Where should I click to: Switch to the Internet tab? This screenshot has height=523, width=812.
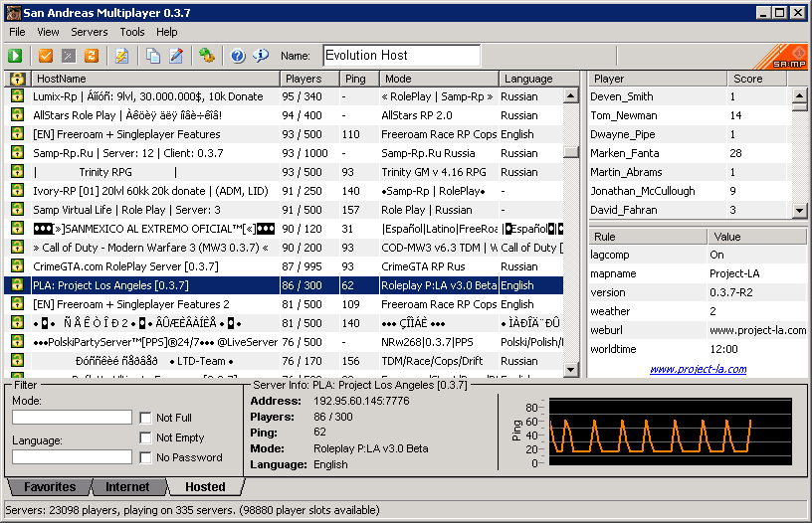(127, 487)
